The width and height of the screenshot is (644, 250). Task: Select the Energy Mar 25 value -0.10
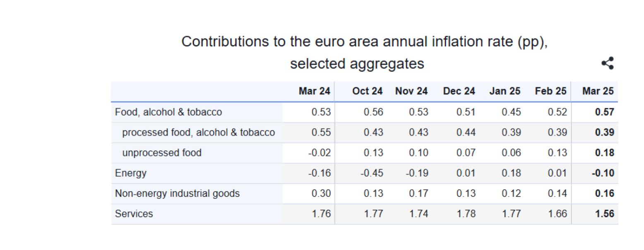[603, 173]
